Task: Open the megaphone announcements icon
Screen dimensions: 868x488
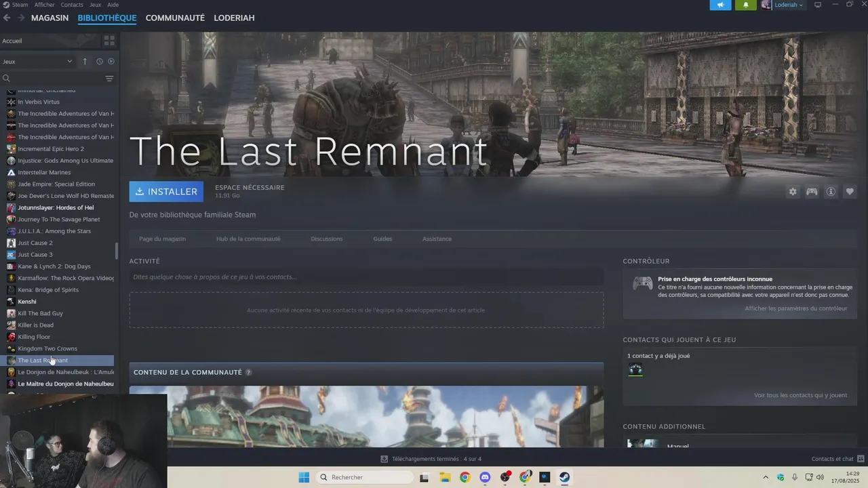Action: pyautogui.click(x=721, y=5)
